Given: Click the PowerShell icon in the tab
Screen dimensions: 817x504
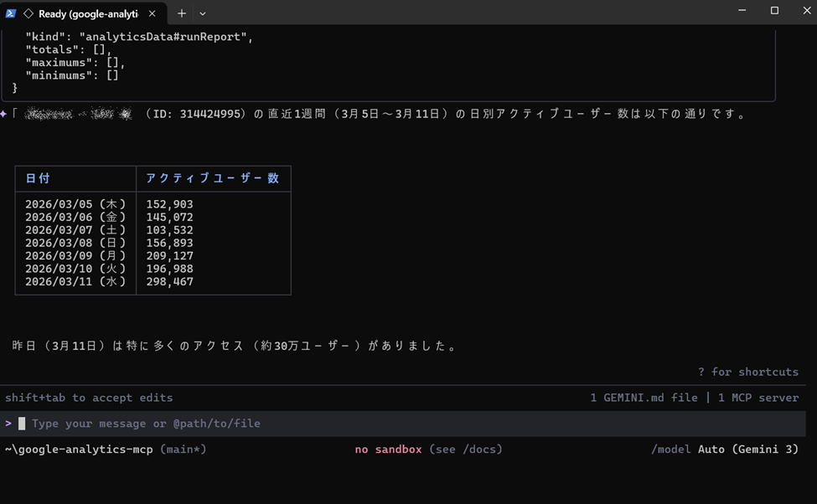Looking at the screenshot, I should click(11, 13).
